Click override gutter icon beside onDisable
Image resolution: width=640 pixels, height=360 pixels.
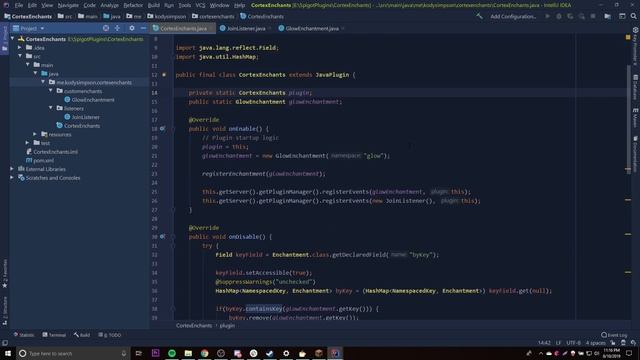(x=162, y=236)
